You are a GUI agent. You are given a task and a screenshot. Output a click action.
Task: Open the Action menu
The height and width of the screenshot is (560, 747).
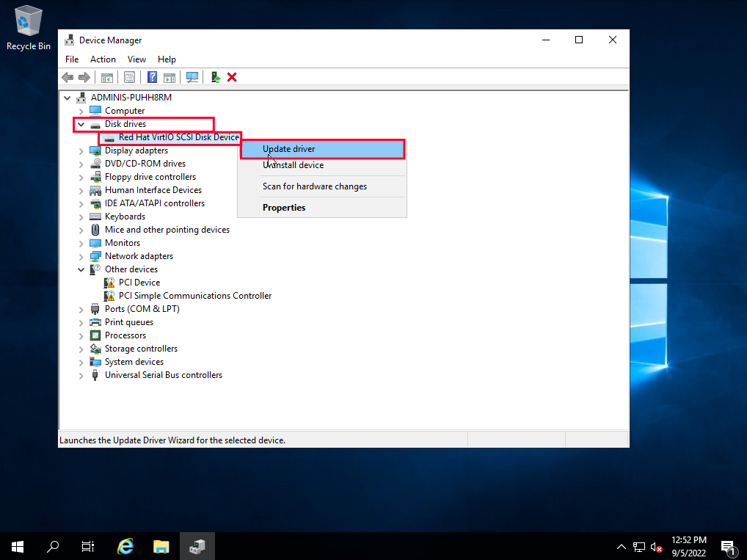(103, 59)
